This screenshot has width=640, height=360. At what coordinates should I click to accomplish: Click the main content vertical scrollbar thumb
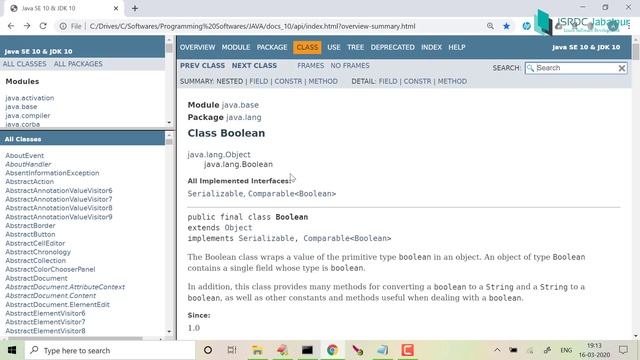[x=636, y=51]
